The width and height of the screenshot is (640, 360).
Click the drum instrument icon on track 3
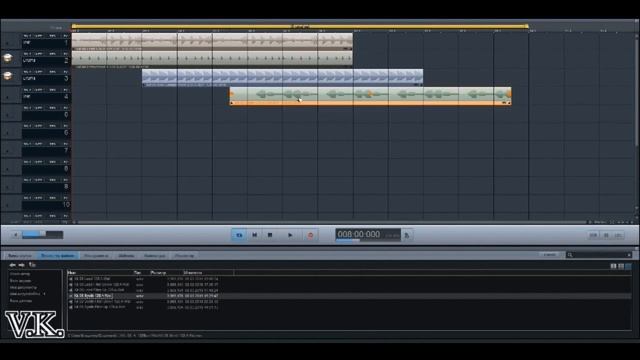point(8,76)
